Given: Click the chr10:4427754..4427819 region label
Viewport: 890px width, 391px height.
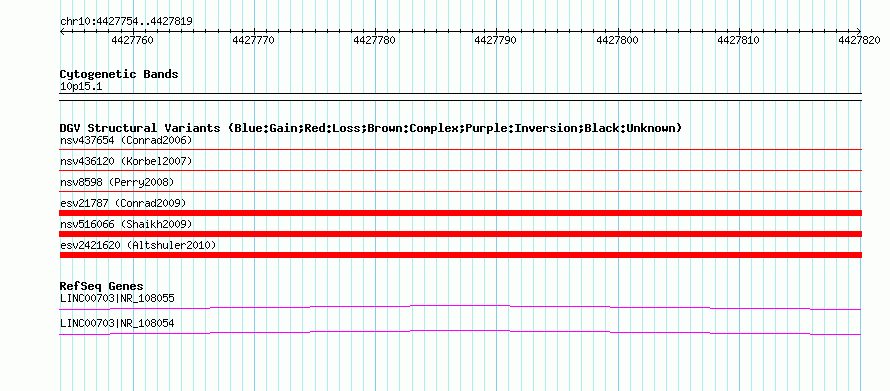Looking at the screenshot, I should coord(126,22).
